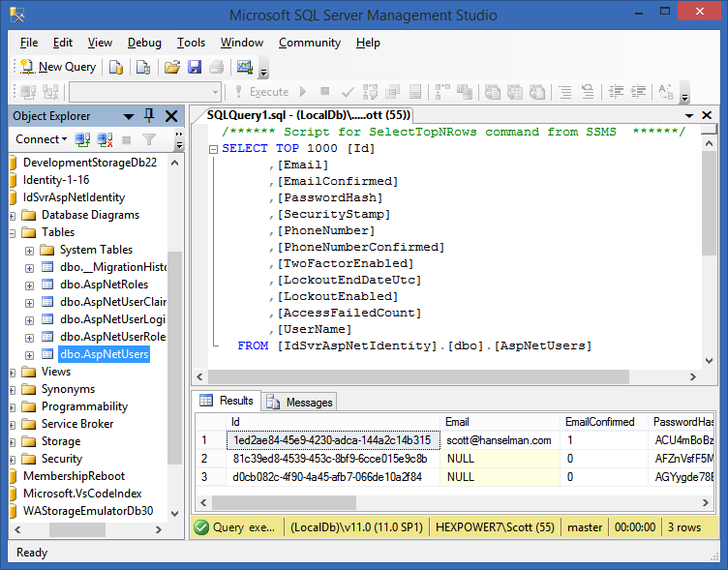Screen dimensions: 728x570
Task: Click the Comment Out Selected Lines icon
Action: (x=565, y=92)
